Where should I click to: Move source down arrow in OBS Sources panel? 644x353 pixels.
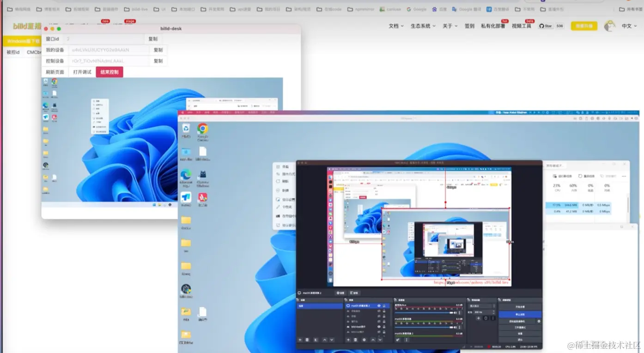[380, 340]
